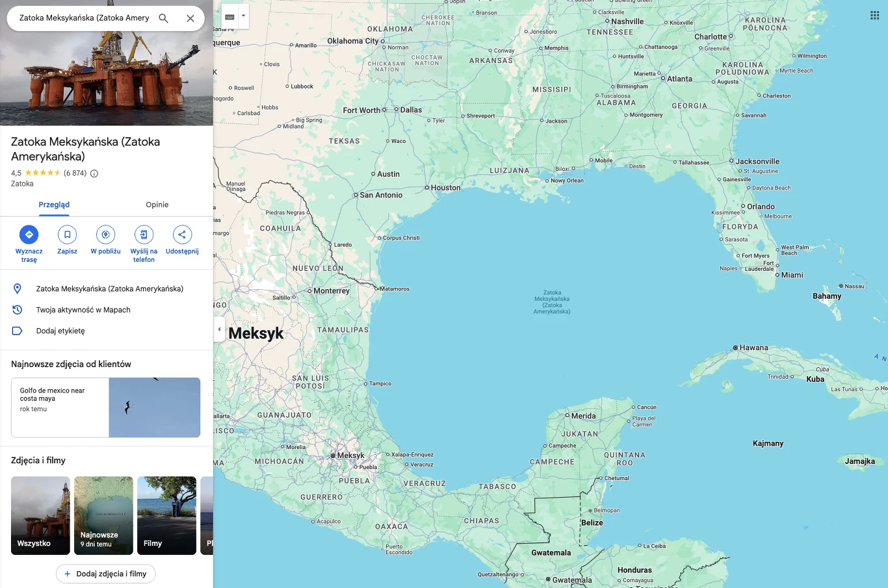Open the W pobliżu nearby icon
This screenshot has height=588, width=888.
click(105, 235)
